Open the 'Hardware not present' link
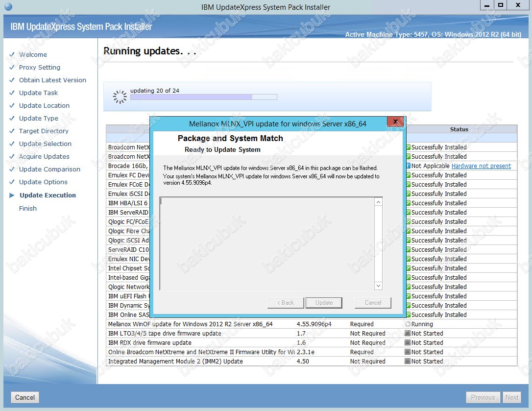532x411 pixels. pyautogui.click(x=481, y=166)
